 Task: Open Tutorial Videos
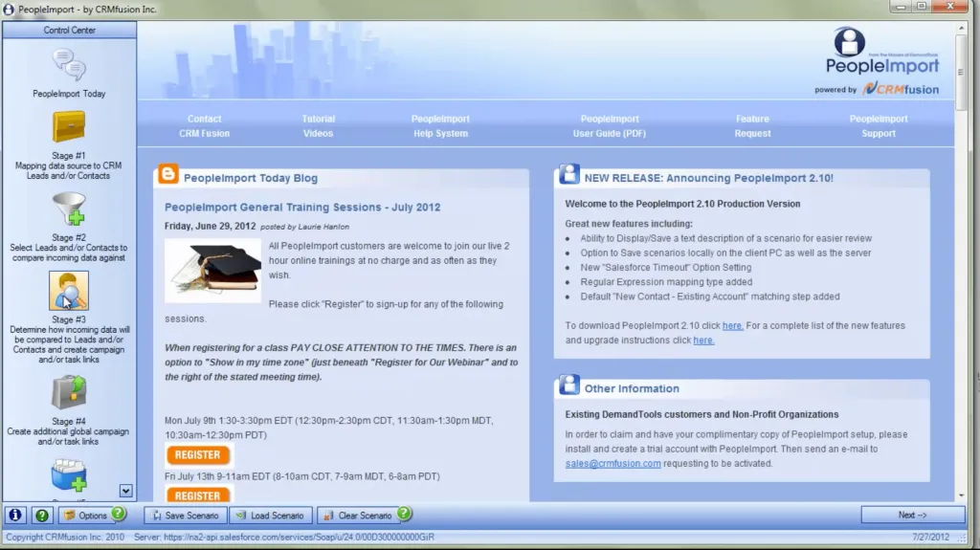(x=318, y=126)
